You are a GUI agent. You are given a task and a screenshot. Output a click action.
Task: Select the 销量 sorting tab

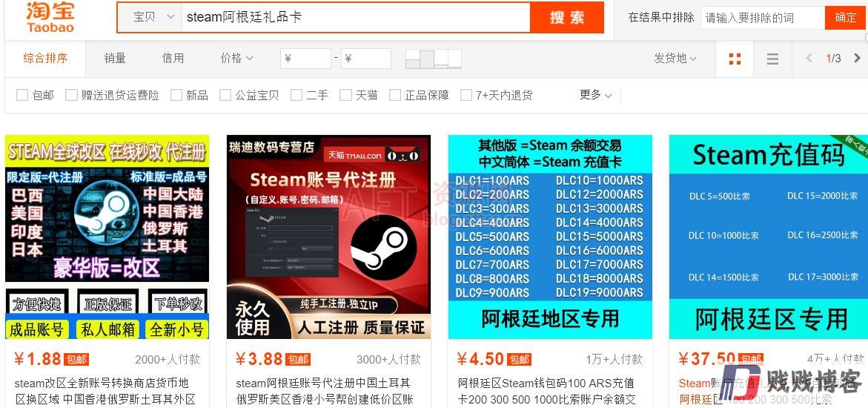click(x=115, y=58)
